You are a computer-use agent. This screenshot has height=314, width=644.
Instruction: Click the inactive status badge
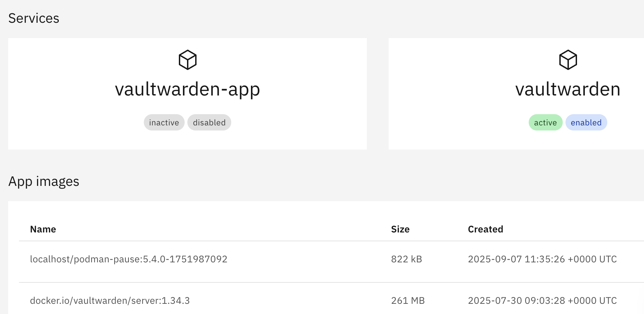pos(164,123)
